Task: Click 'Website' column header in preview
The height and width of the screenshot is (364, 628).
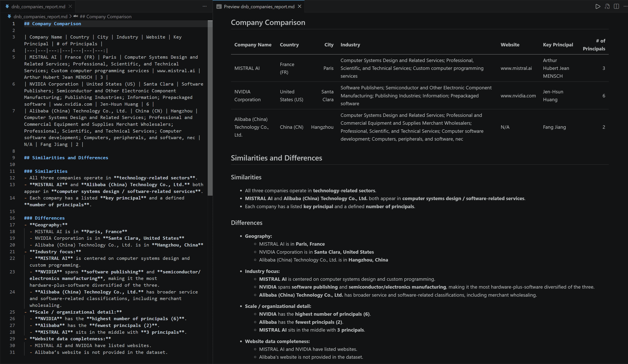Action: tap(510, 45)
